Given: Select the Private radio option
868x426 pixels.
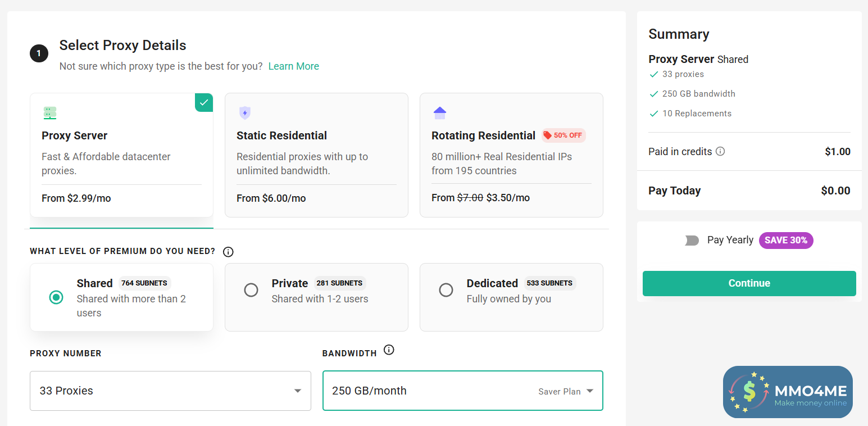Looking at the screenshot, I should click(251, 290).
